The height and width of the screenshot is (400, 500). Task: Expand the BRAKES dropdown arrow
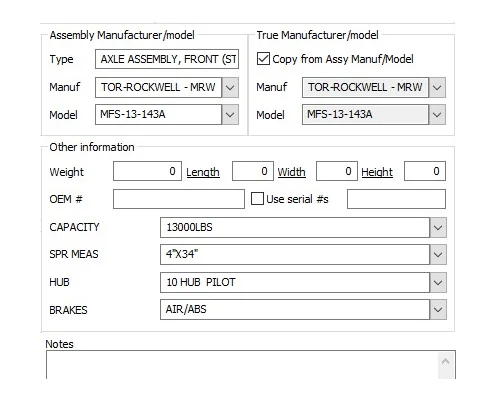(438, 310)
